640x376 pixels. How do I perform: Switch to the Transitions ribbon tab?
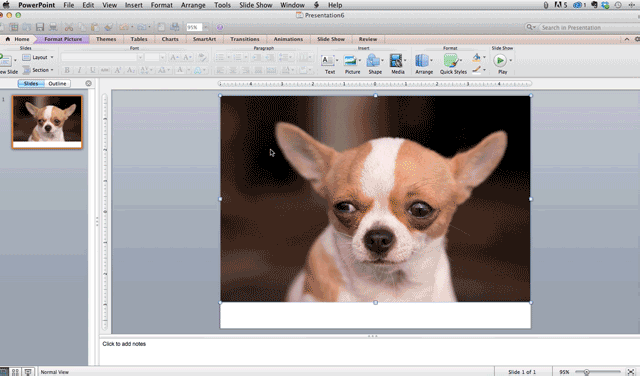pyautogui.click(x=244, y=39)
